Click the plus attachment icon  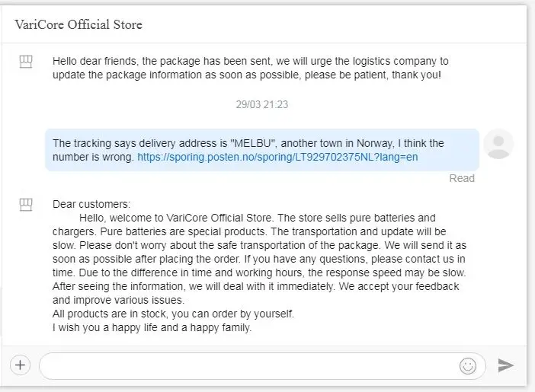[x=20, y=365]
